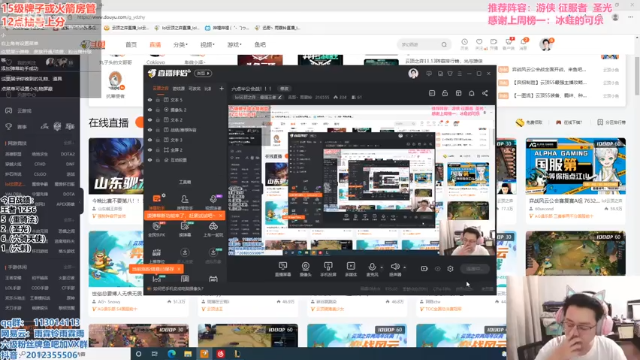The height and width of the screenshot is (360, 640).
Task: Click Windows search circle on taskbar
Action: click(x=138, y=353)
